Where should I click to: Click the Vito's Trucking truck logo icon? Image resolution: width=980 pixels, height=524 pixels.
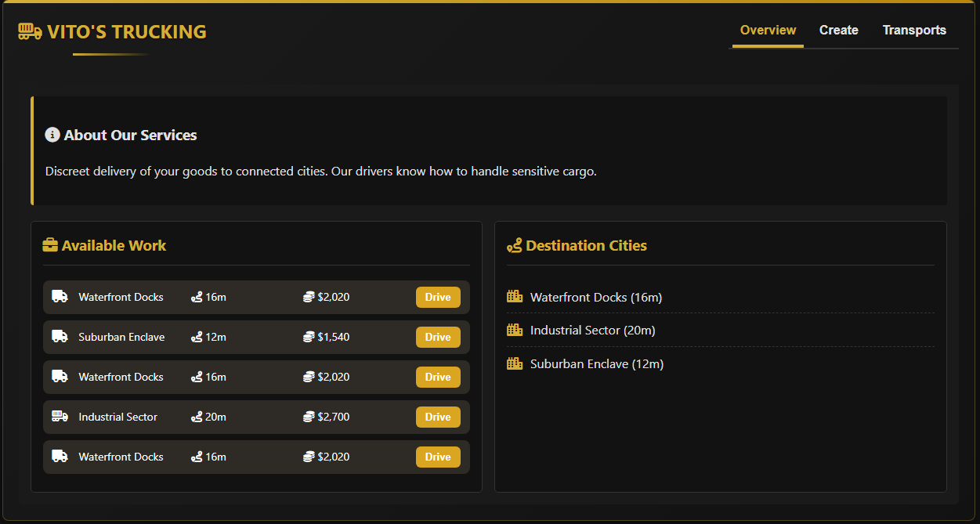30,31
